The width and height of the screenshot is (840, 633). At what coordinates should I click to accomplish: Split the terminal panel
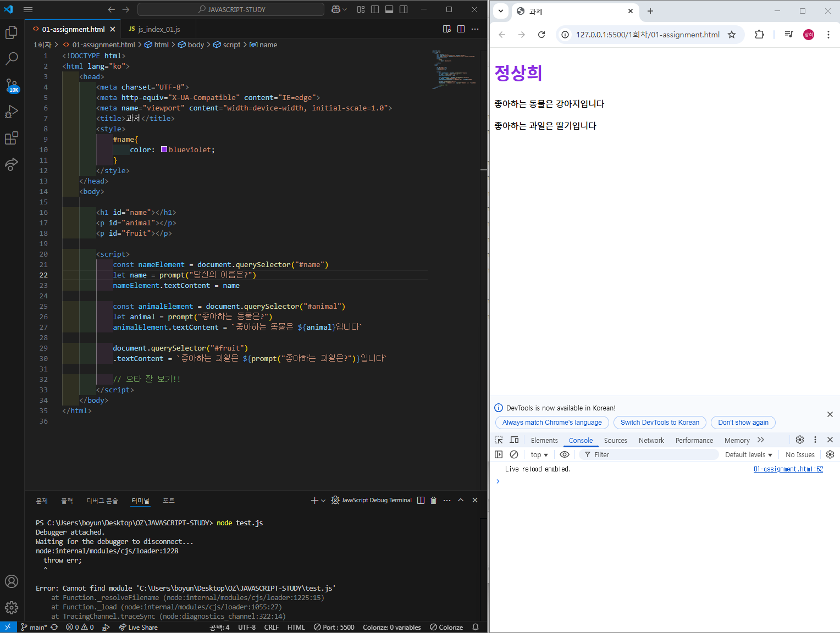(x=421, y=500)
